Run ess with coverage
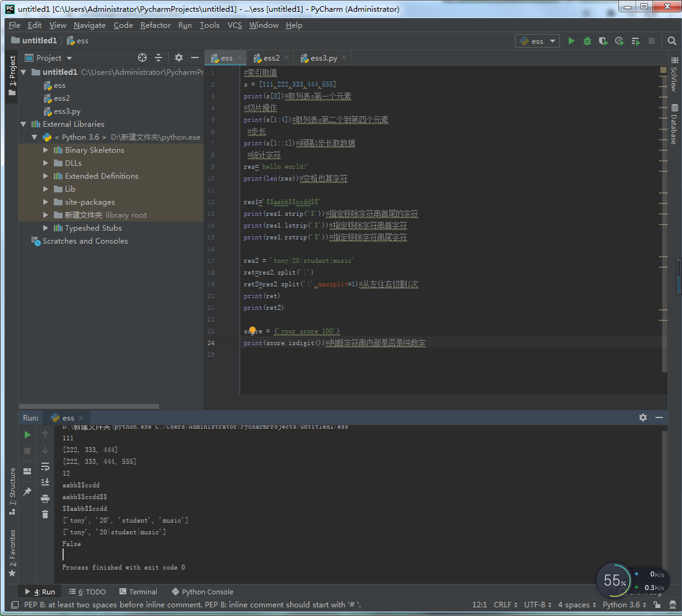682x616 pixels. click(603, 41)
